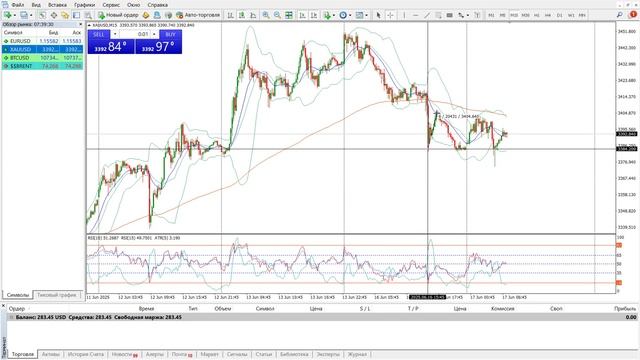Image resolution: width=640 pixels, height=360 pixels.
Task: Click the Новый ордер button
Action: click(x=118, y=15)
